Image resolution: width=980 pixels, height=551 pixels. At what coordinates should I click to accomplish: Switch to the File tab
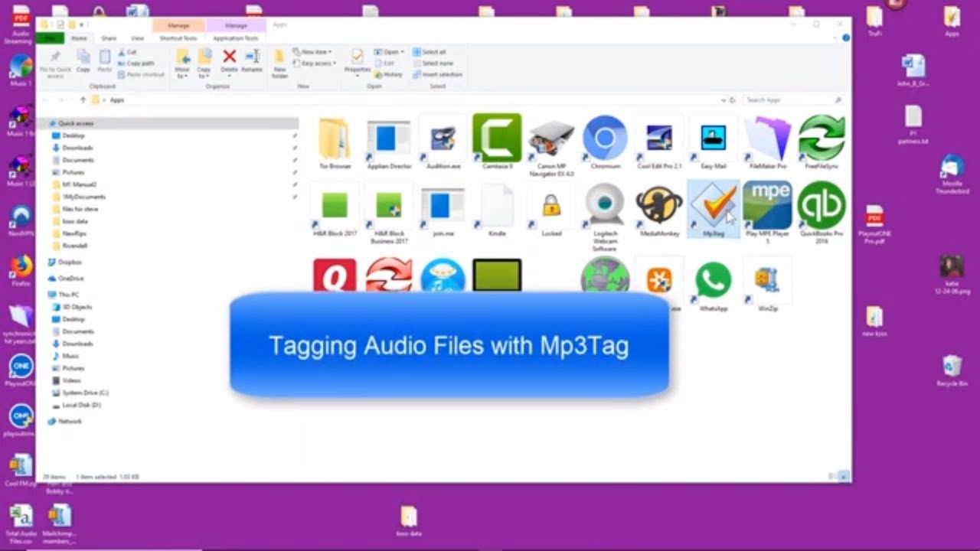tap(50, 38)
